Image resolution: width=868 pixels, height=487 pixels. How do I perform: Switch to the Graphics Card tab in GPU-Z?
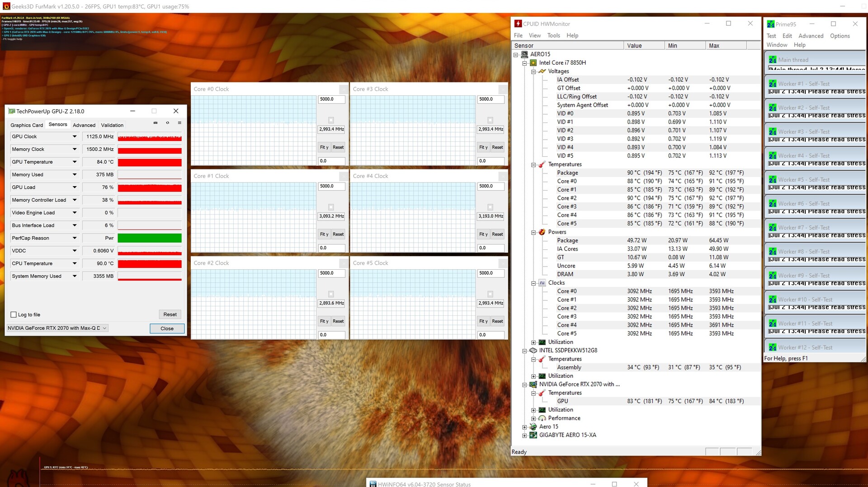(27, 125)
